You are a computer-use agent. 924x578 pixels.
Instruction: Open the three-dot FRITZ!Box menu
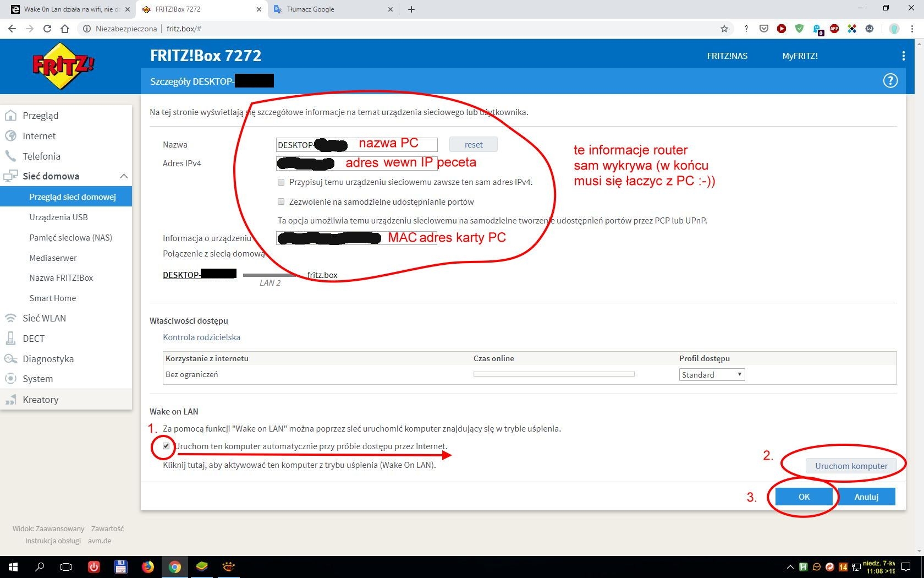[903, 56]
